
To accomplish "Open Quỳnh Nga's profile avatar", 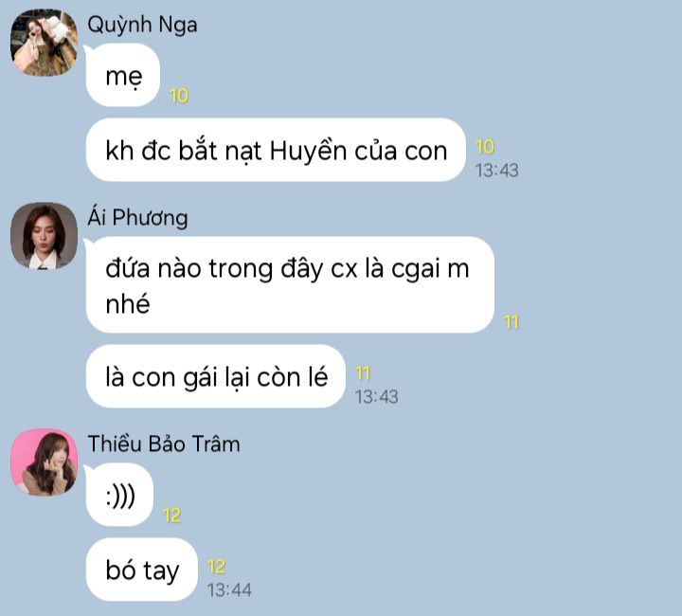I will coord(44,43).
